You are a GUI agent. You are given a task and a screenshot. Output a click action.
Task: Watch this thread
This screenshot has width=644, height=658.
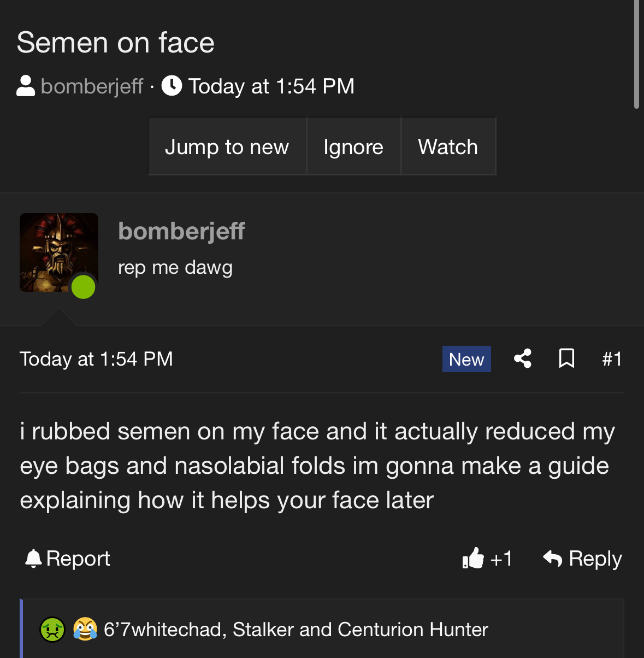click(448, 146)
